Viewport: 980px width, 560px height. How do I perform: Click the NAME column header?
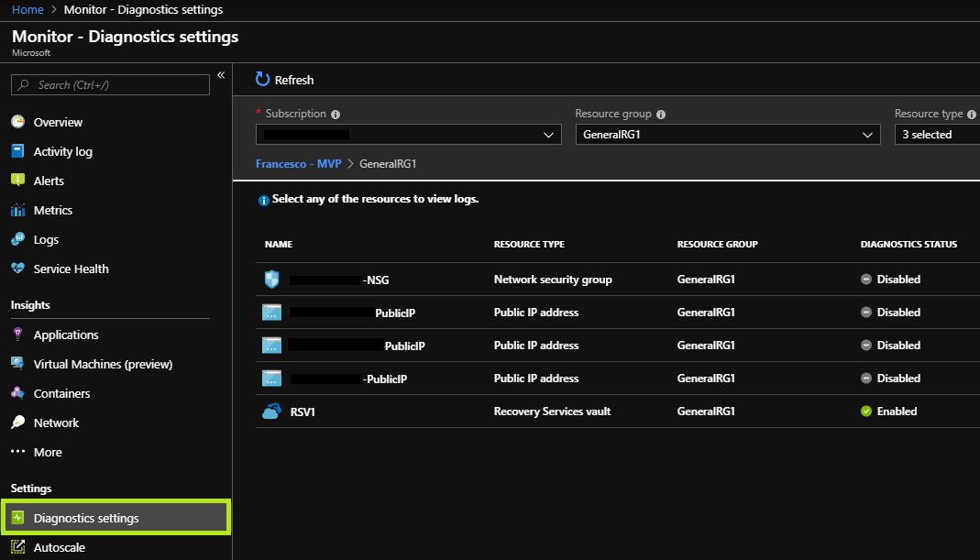(x=279, y=245)
